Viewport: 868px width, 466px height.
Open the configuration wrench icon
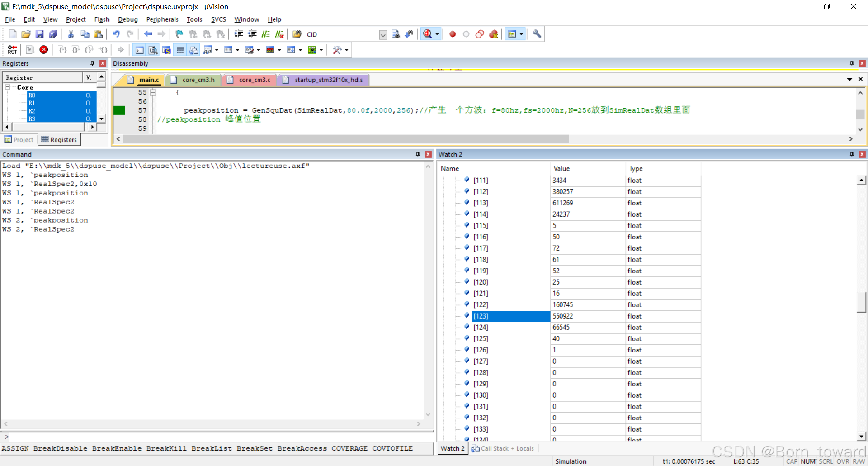pyautogui.click(x=537, y=34)
